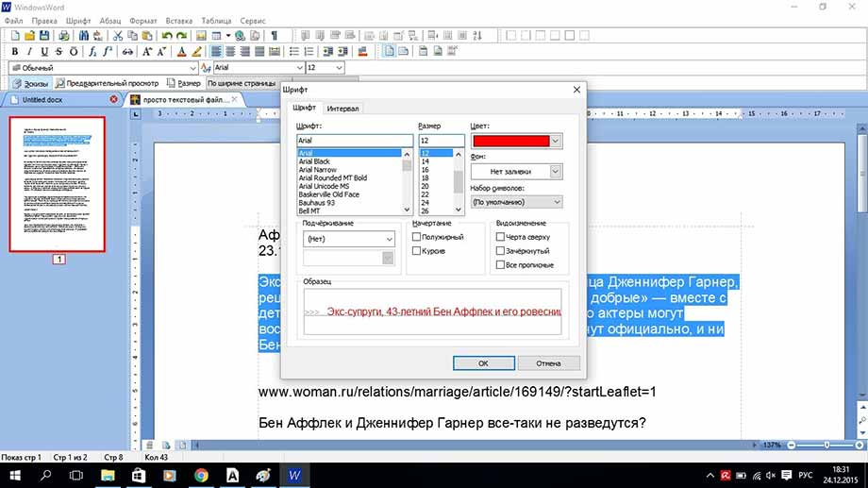Apply strikethrough with the S icon
Image resolution: width=868 pixels, height=488 pixels.
58,52
